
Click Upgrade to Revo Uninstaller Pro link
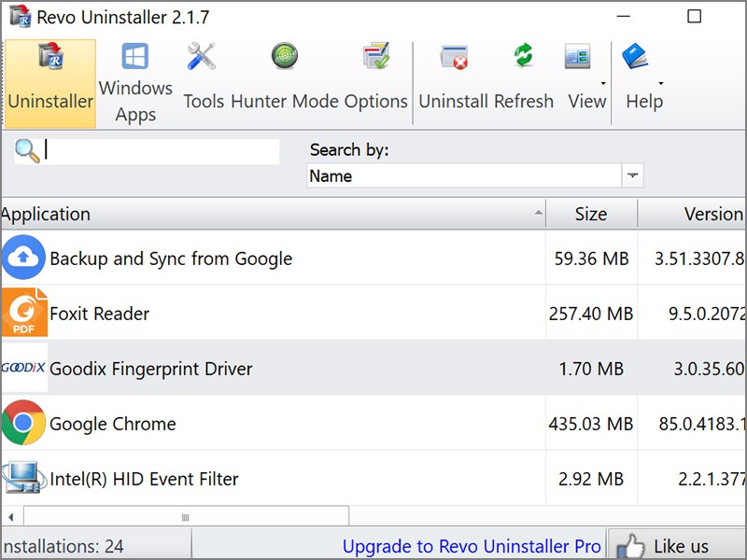click(x=472, y=546)
